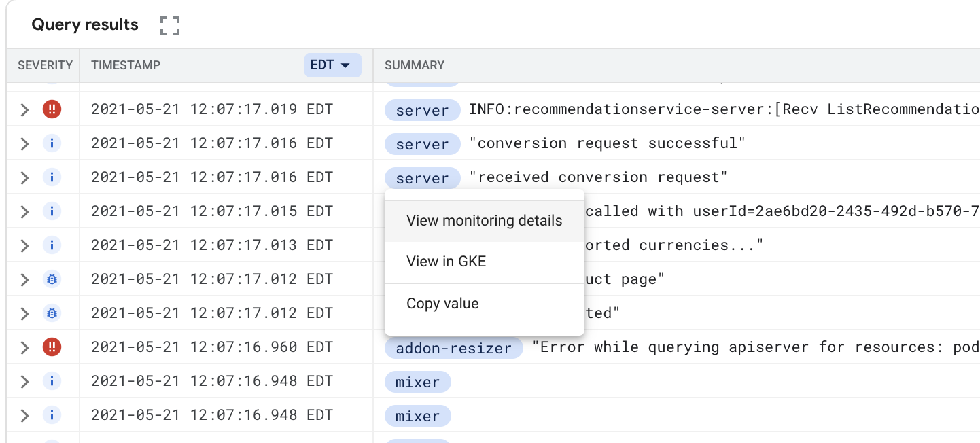Click the debug bug icon at 12:07:17.012

tap(52, 279)
